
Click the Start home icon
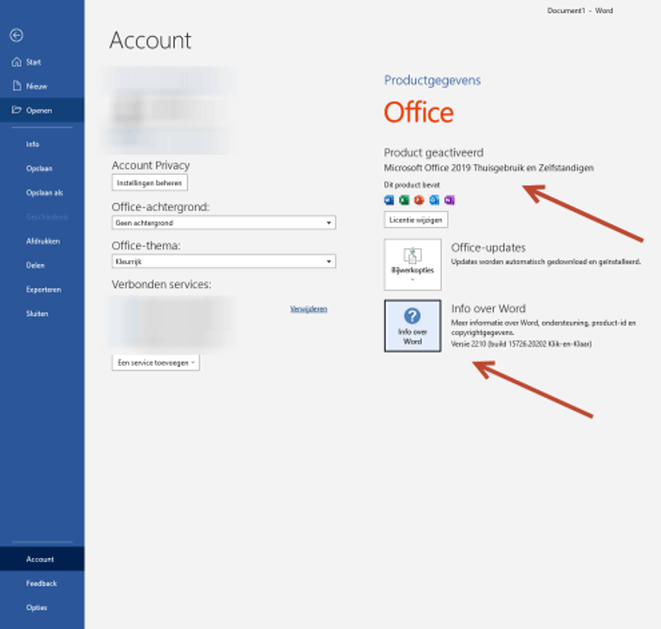click(x=16, y=62)
